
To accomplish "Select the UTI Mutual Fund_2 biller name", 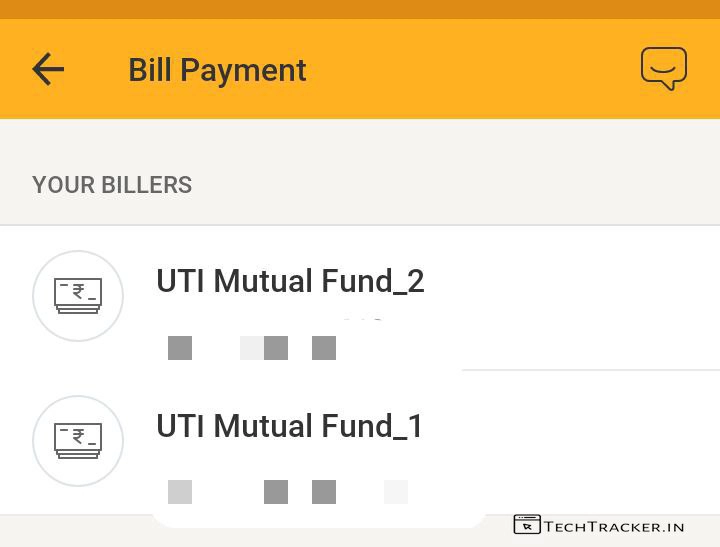I will click(290, 281).
